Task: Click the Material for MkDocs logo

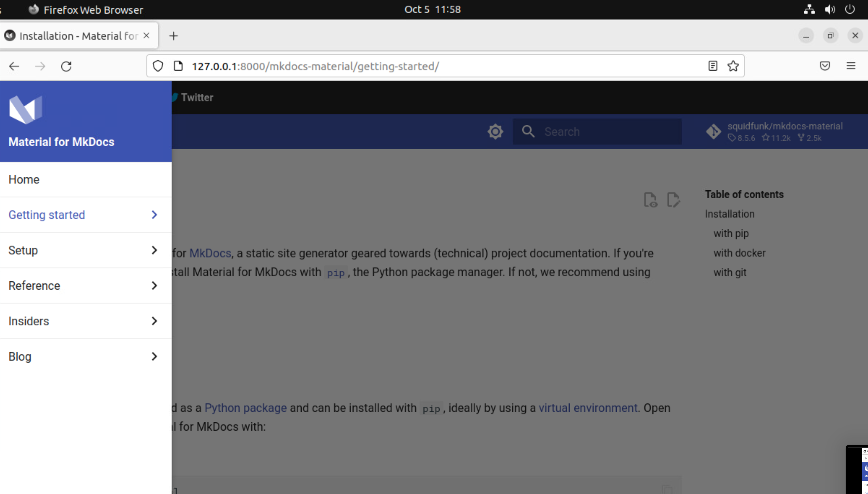Action: tap(26, 110)
